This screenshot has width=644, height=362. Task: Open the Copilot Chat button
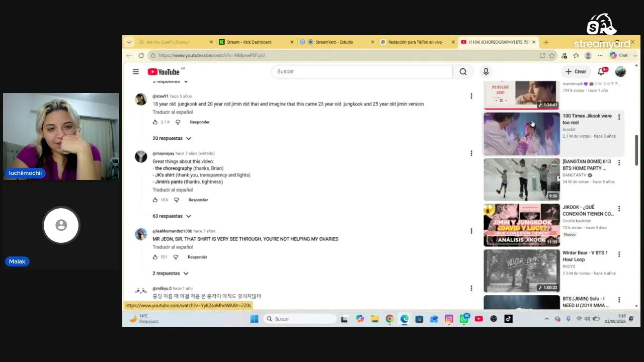tap(618, 55)
